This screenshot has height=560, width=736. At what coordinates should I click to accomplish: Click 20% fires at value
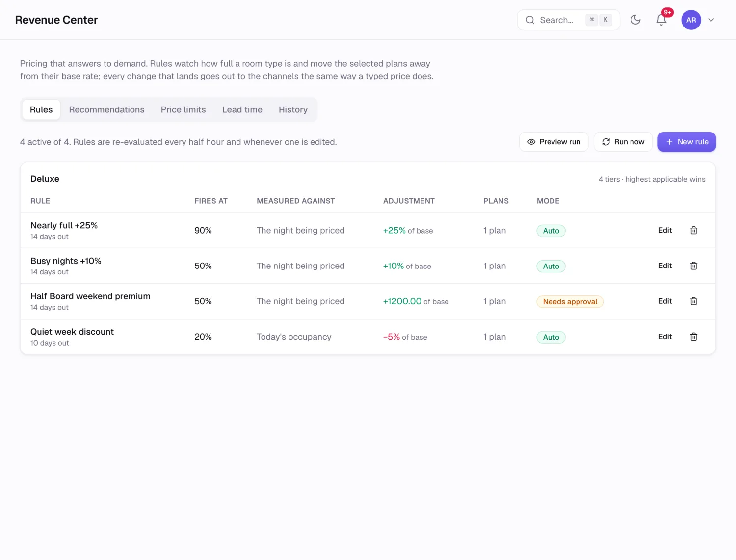(x=203, y=337)
